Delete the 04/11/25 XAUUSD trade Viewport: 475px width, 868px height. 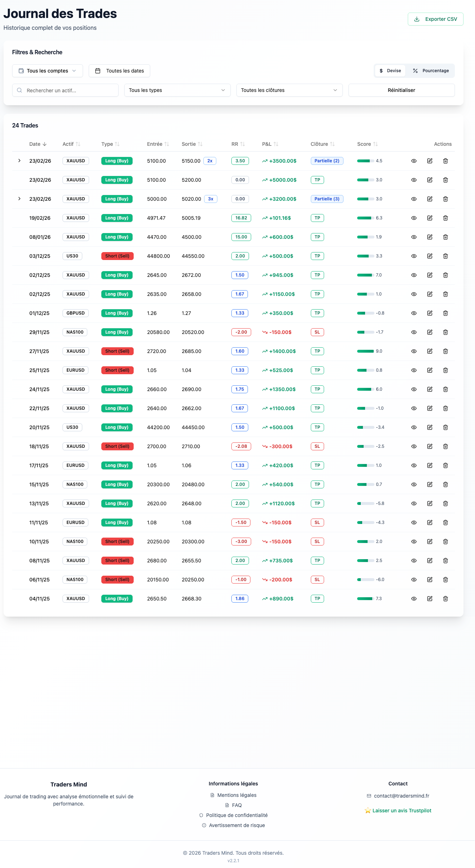click(x=445, y=599)
